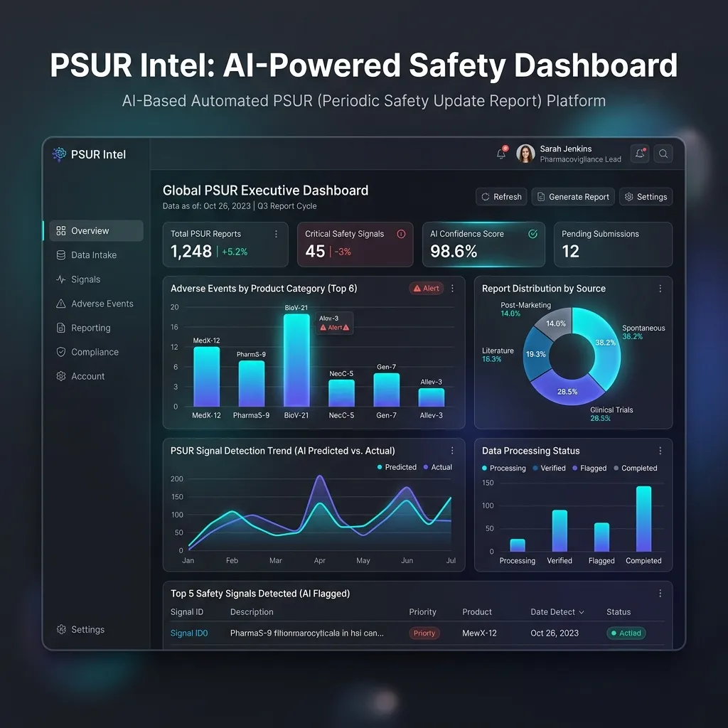Toggle the Processing legend item

[504, 468]
